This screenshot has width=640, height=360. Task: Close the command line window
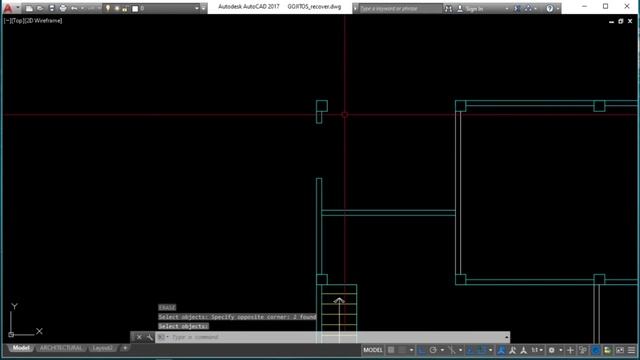tap(139, 337)
